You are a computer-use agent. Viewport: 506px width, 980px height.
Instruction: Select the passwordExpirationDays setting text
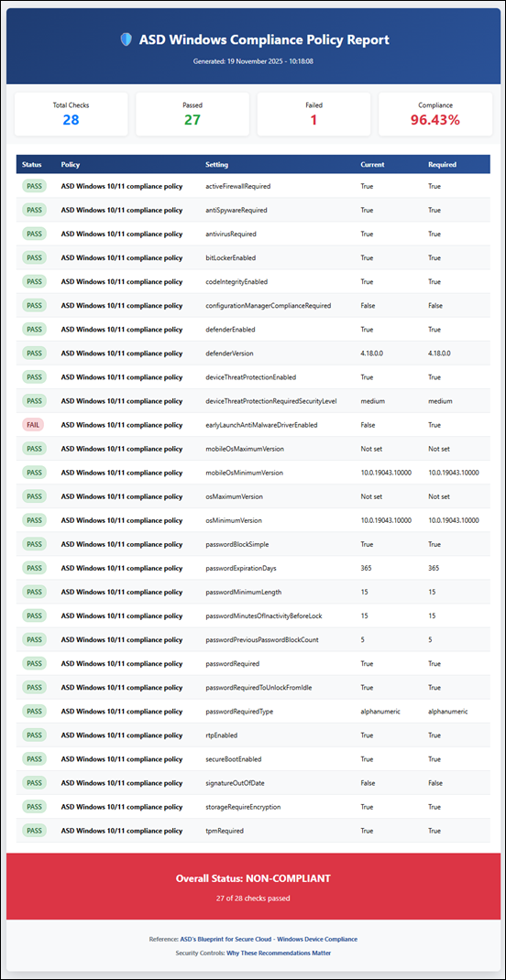point(241,568)
